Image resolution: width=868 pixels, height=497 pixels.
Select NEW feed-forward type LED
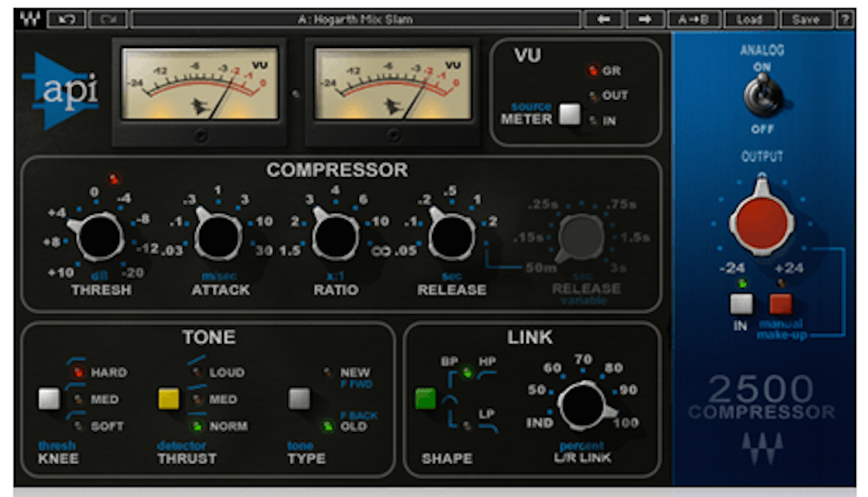point(328,371)
